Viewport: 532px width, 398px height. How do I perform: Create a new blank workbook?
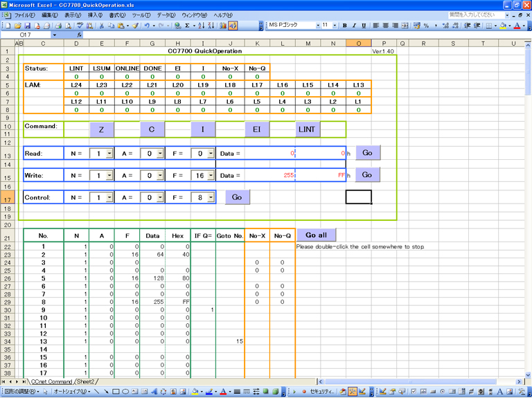[x=8, y=26]
